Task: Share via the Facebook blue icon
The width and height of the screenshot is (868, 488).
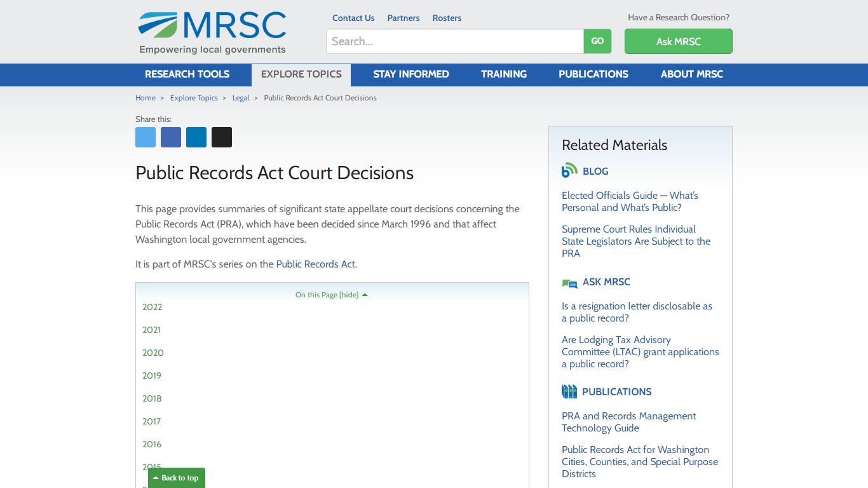Action: 171,137
